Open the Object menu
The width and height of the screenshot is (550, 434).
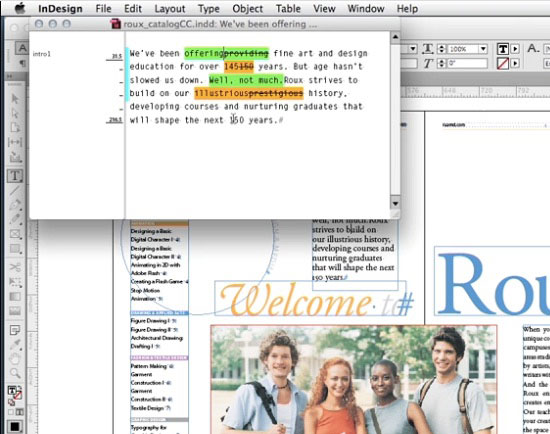click(x=247, y=8)
